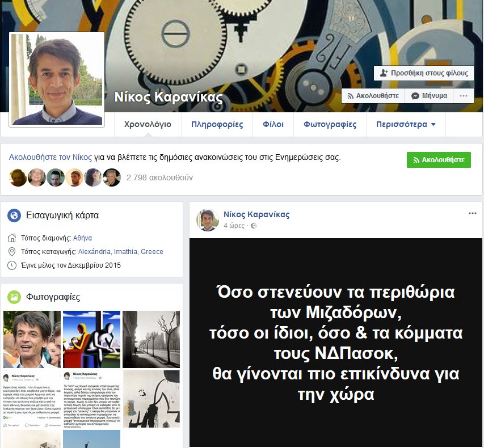Viewport: 484px width, 448px height.
Task: Click the location pin beside Τόπος καταγωγής
Action: point(12,252)
